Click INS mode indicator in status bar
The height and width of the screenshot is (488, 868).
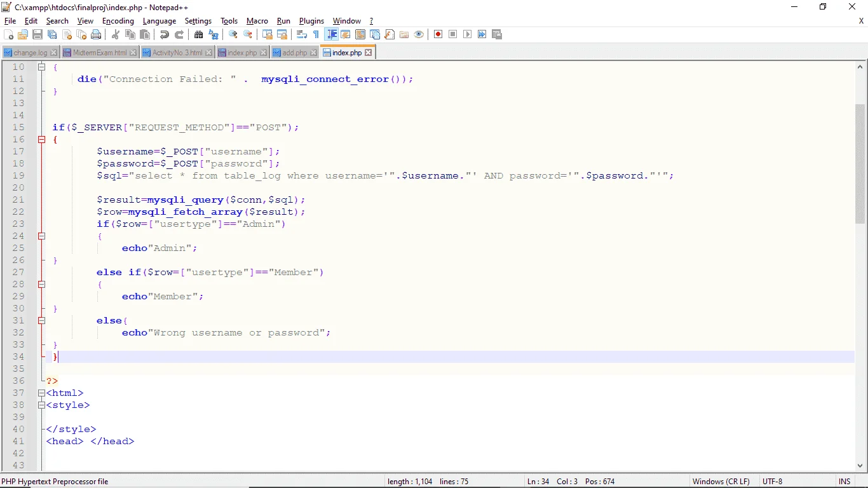click(x=844, y=482)
